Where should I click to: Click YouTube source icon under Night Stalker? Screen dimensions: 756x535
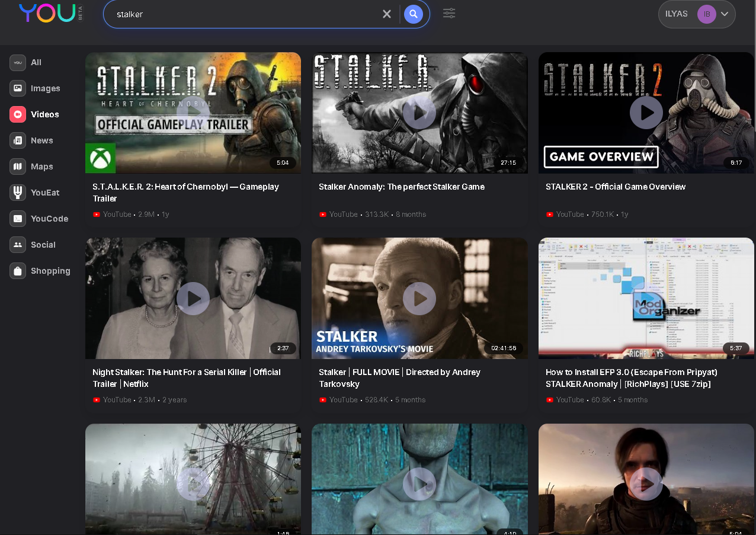coord(97,400)
